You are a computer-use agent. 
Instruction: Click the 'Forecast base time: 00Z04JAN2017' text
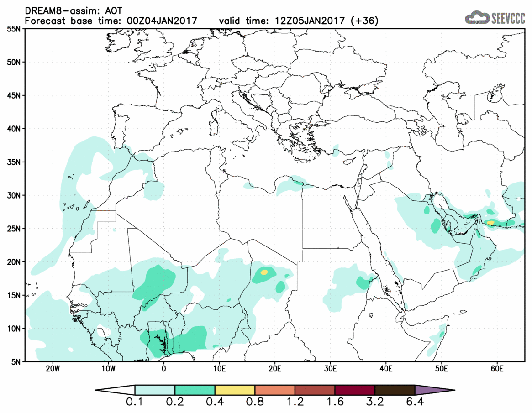click(x=111, y=21)
